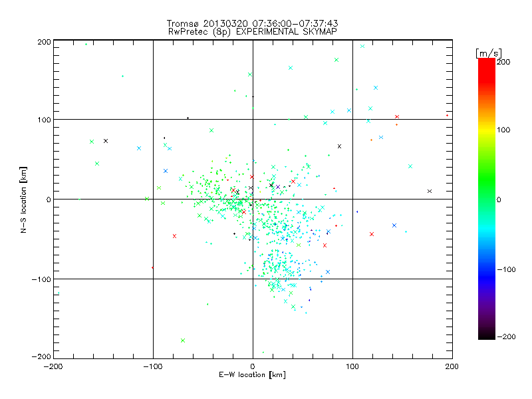The height and width of the screenshot is (399, 532).
Task: Click the isolated black X marker near E-W 178
Action: point(430,192)
